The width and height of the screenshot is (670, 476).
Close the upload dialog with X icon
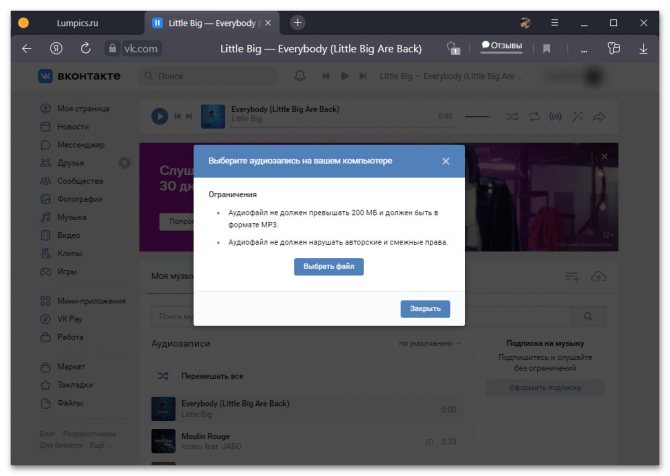446,161
